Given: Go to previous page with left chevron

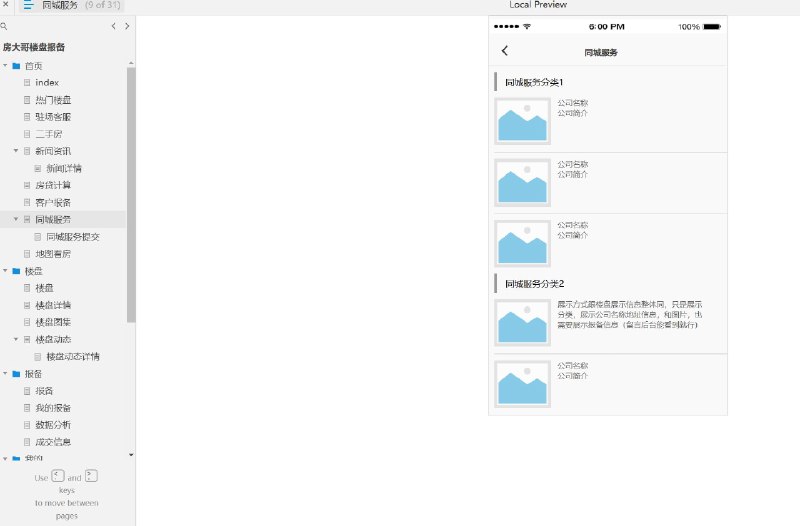Looking at the screenshot, I should coord(113,26).
